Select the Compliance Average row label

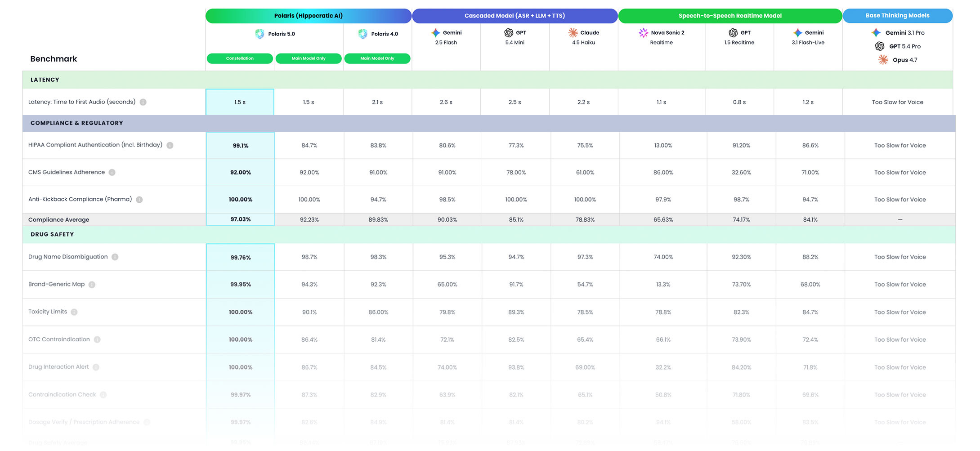(58, 219)
